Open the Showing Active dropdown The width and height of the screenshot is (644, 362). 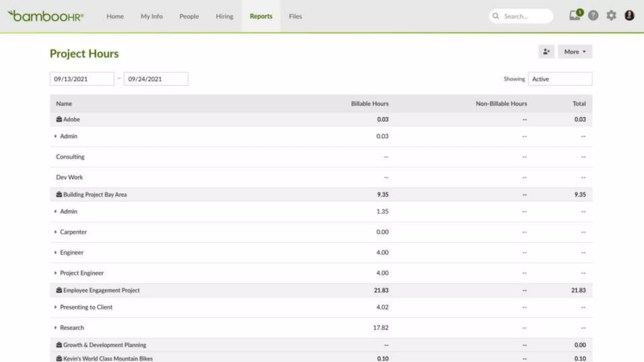[560, 79]
